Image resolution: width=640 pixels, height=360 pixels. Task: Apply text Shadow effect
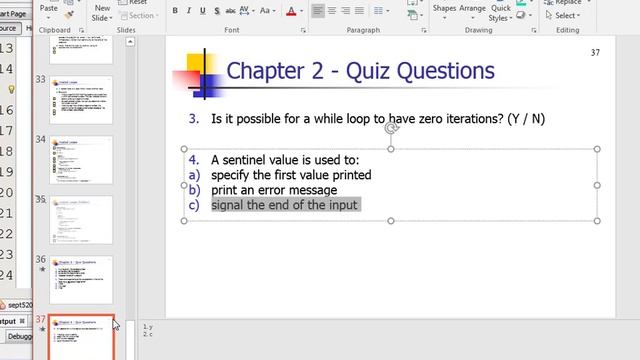pyautogui.click(x=216, y=11)
